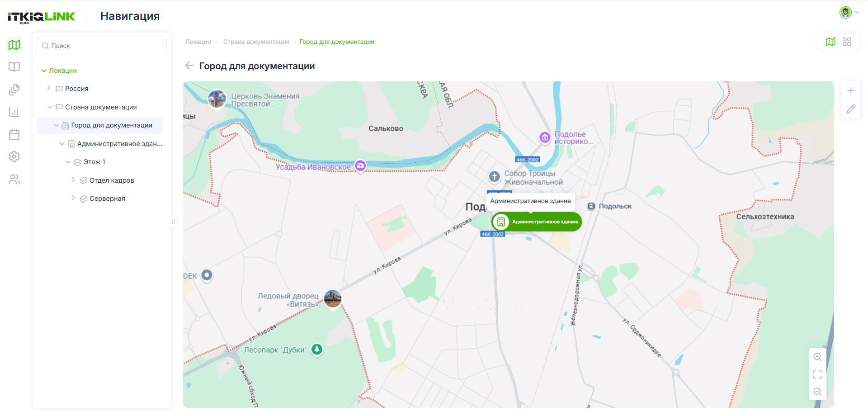Click the Локации breadcrumb link

click(198, 42)
